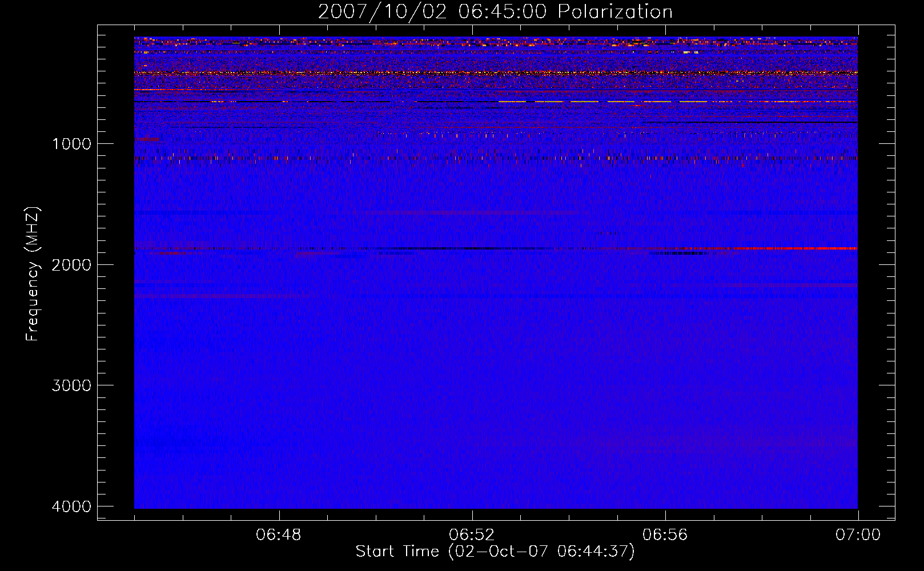The width and height of the screenshot is (924, 571).
Task: Click the 1000 frequency tick label
Action: click(x=72, y=144)
